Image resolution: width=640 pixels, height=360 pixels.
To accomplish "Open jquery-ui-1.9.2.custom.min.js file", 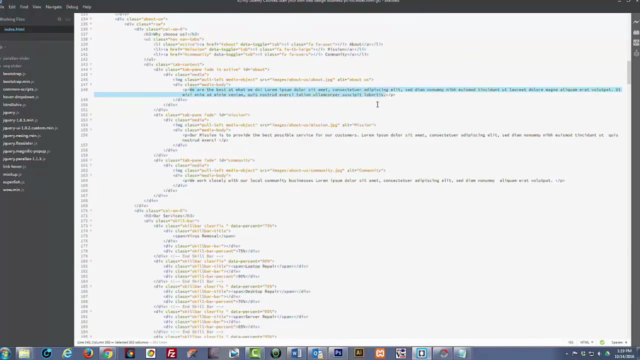I will point(30,128).
